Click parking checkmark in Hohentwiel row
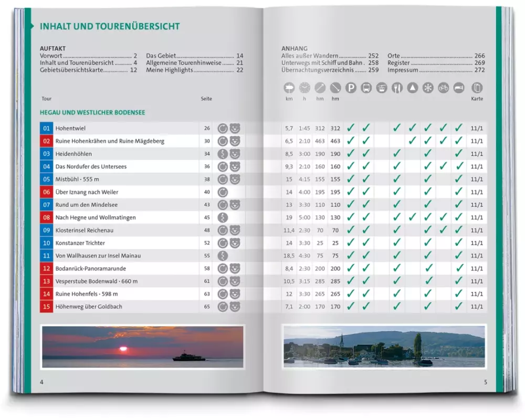525x420 pixels. click(351, 128)
